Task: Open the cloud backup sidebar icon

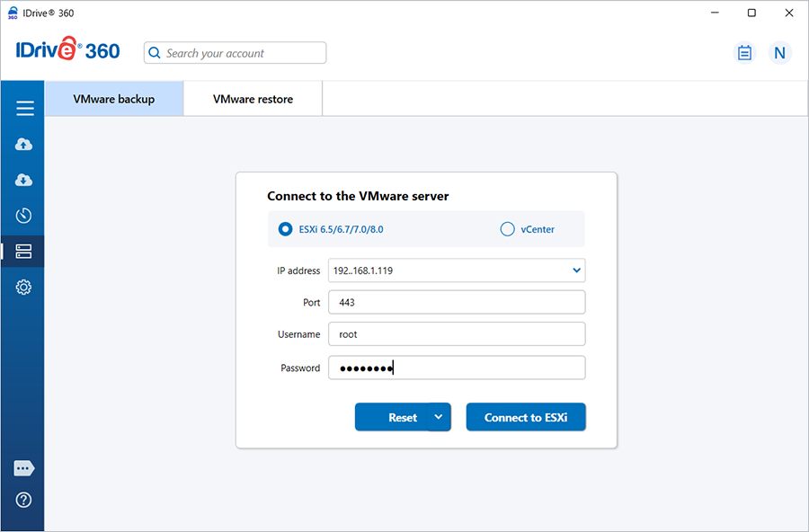Action: click(x=24, y=145)
